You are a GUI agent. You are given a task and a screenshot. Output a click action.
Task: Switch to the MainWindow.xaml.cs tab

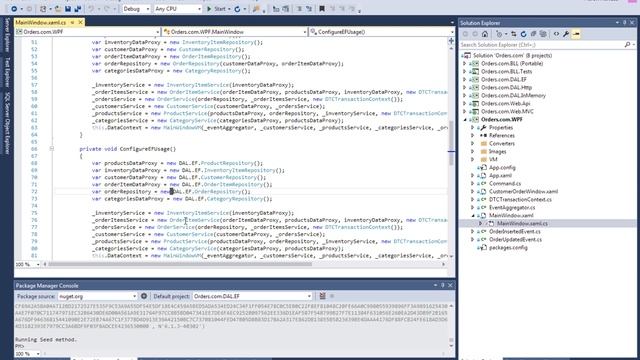pyautogui.click(x=41, y=22)
